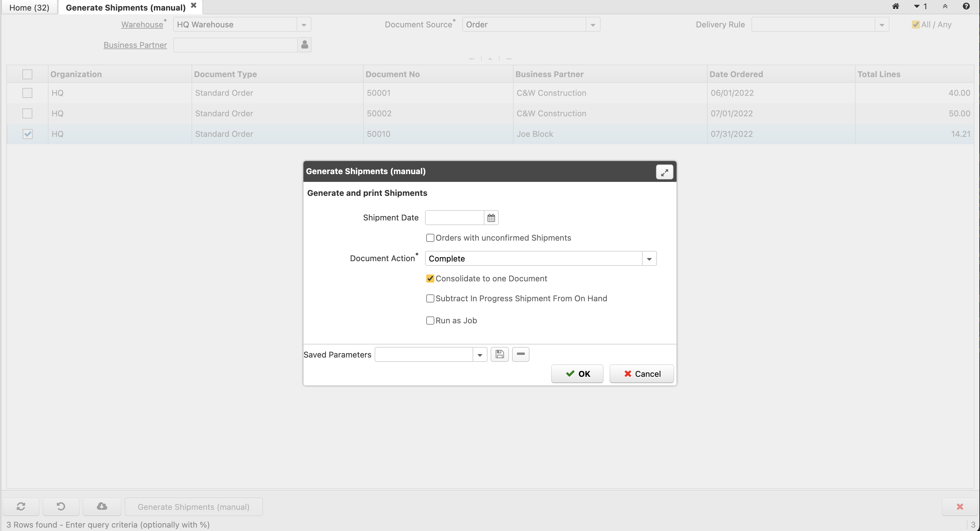This screenshot has width=980, height=531.
Task: Switch to the Home tab
Action: pyautogui.click(x=29, y=7)
